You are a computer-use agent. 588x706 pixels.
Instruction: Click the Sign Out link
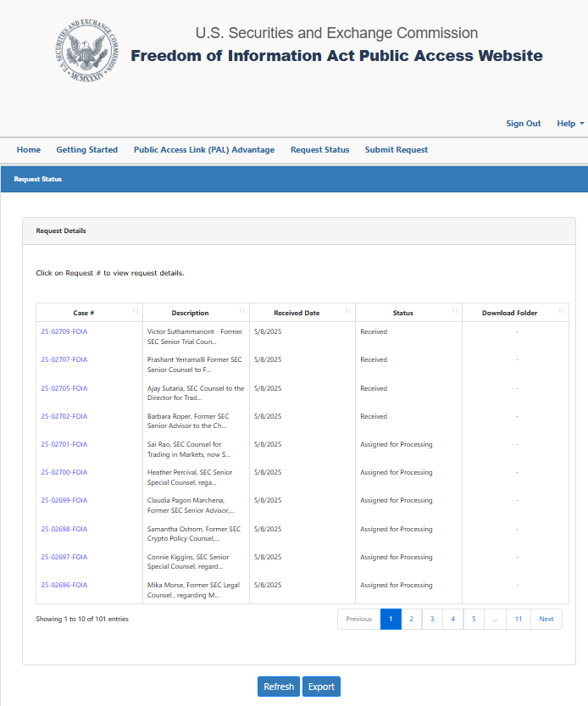523,124
